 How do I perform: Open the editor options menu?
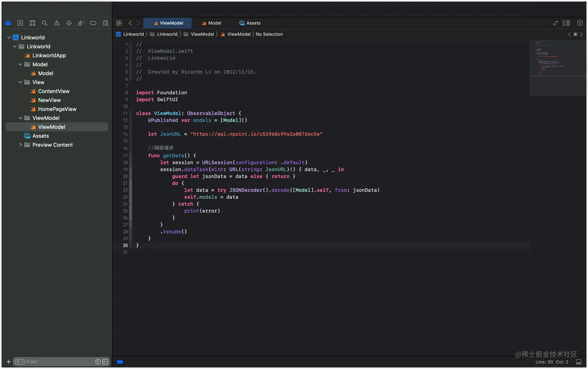pos(566,23)
